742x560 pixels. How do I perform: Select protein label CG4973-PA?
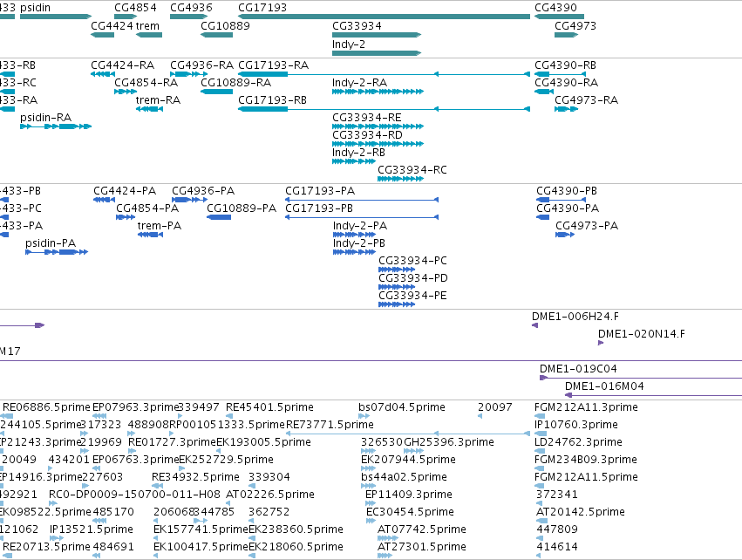pos(587,226)
